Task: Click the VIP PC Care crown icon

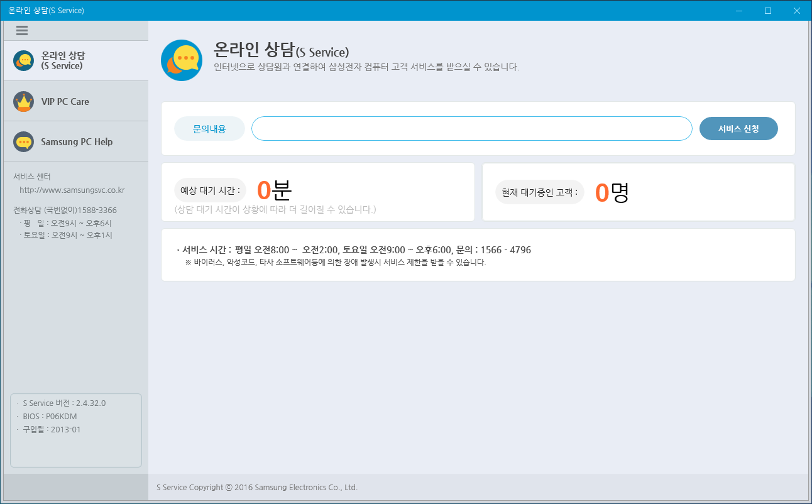Action: click(x=24, y=101)
